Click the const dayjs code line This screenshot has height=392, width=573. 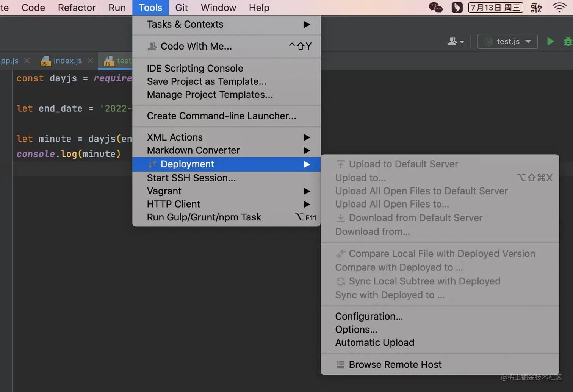point(74,78)
